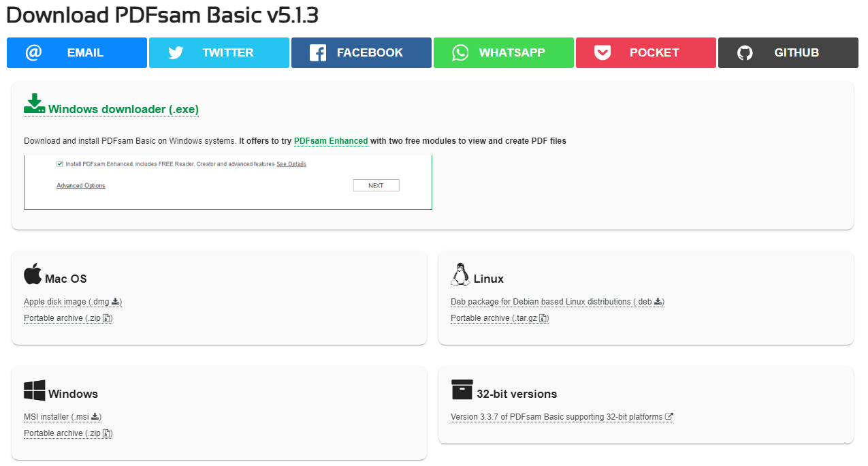Viewport: 868px width, 466px height.
Task: Click archive icon beside .tar.gz
Action: point(543,318)
